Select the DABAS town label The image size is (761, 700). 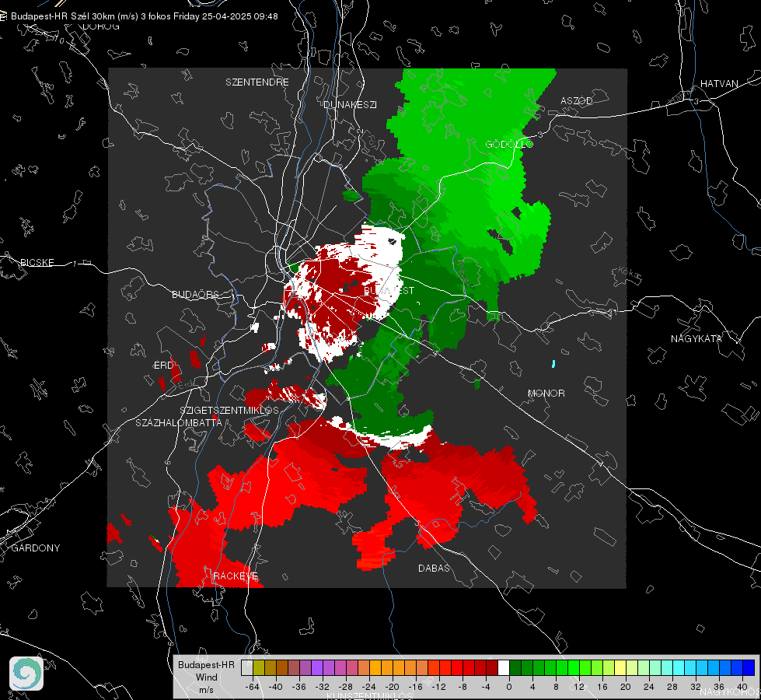[x=434, y=568]
